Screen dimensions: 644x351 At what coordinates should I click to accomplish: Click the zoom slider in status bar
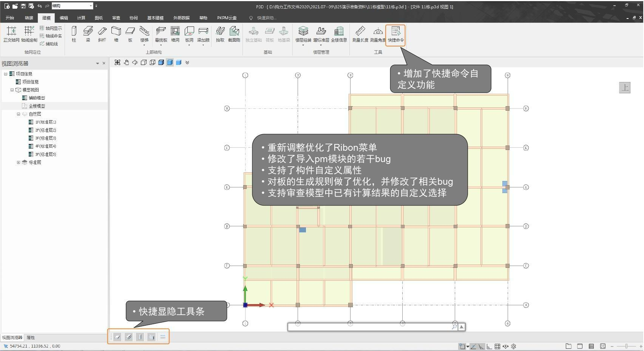coord(626,346)
